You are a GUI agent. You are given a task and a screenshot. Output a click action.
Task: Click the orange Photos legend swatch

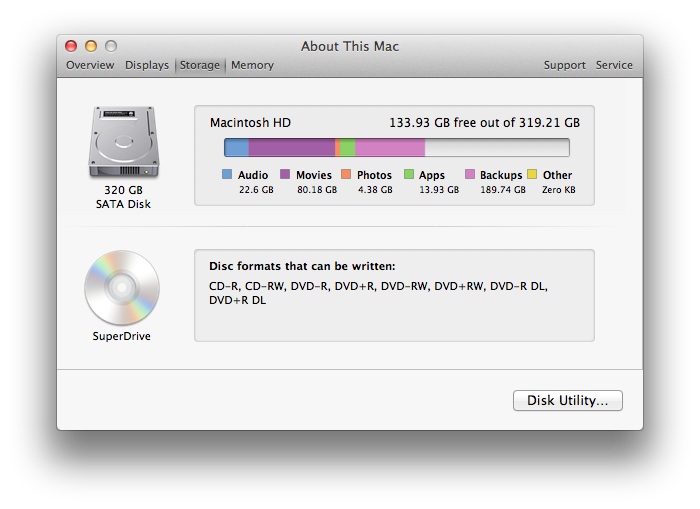click(346, 174)
